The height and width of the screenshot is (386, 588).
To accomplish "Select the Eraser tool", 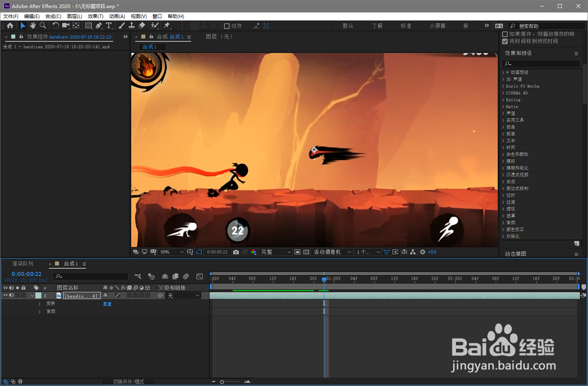I will (x=142, y=26).
